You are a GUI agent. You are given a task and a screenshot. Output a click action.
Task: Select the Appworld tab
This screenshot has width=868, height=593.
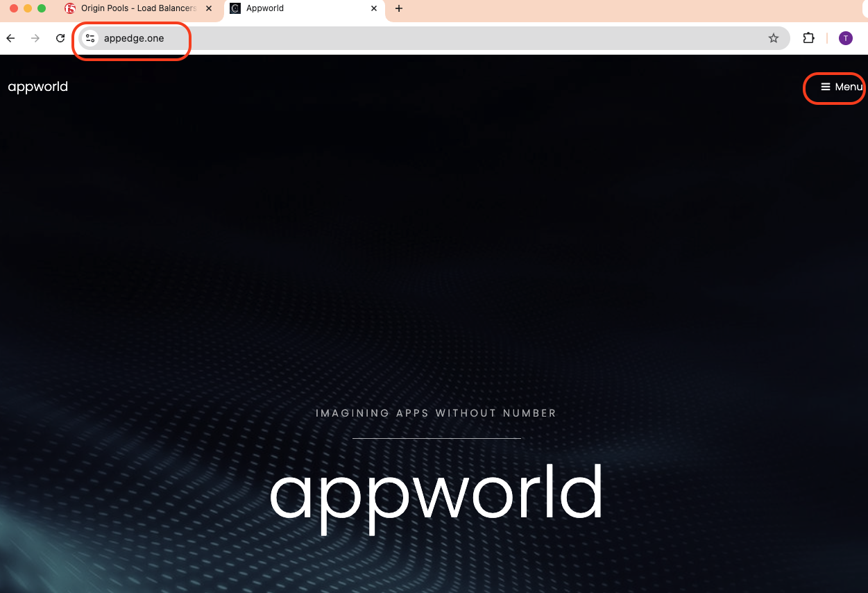click(x=305, y=8)
